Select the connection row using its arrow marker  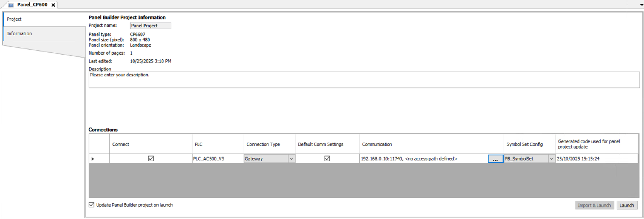(93, 159)
